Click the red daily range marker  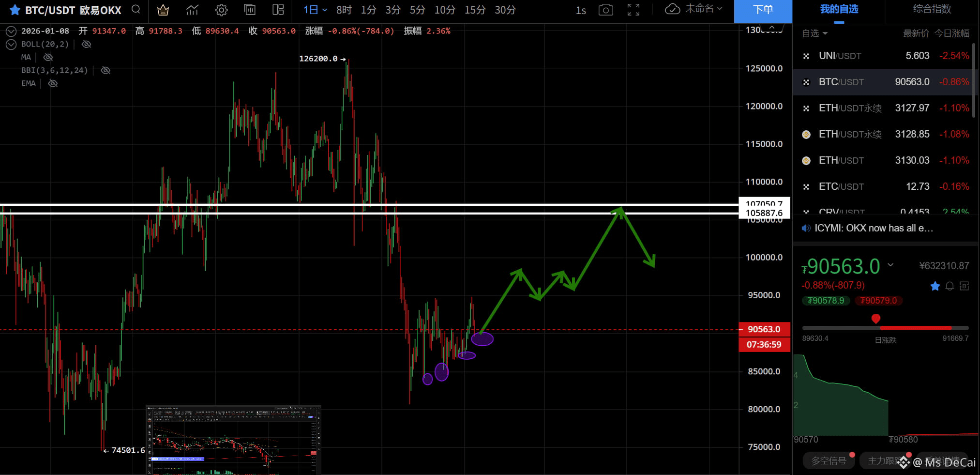[875, 319]
